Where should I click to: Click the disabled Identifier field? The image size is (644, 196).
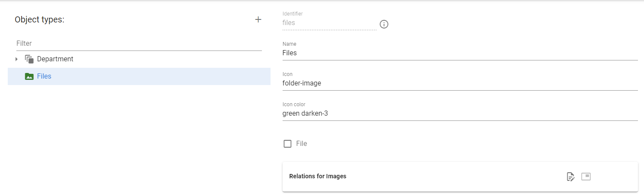(330, 23)
